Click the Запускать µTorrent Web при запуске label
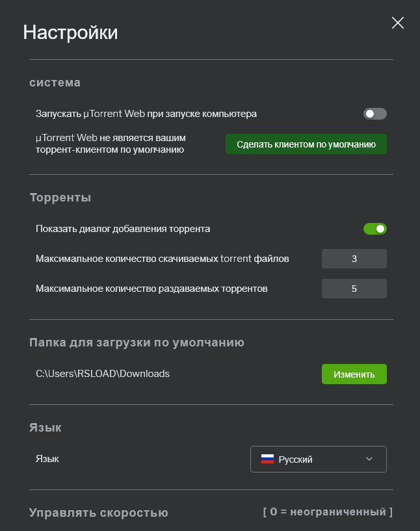 pyautogui.click(x=146, y=114)
